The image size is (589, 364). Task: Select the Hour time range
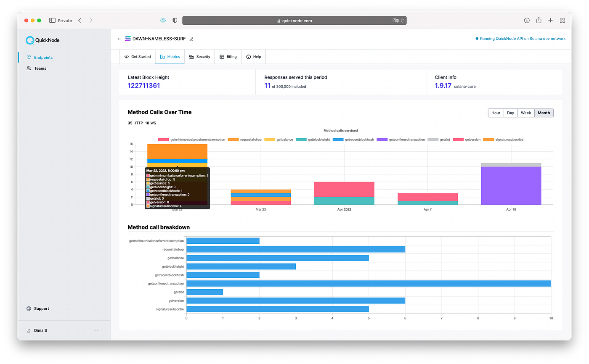[x=496, y=113]
